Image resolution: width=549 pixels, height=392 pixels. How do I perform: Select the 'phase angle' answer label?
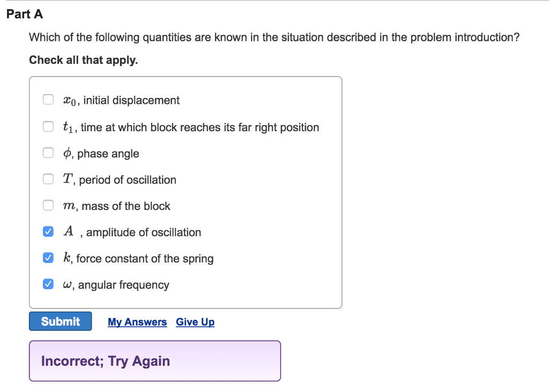(100, 154)
